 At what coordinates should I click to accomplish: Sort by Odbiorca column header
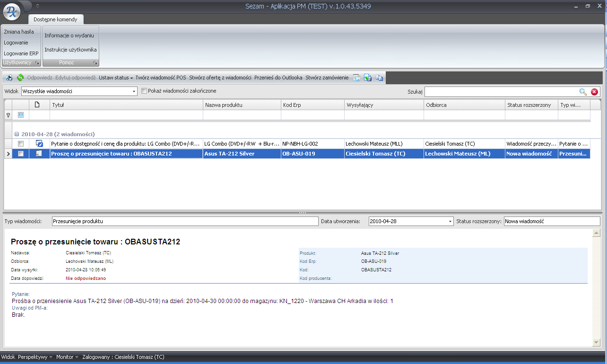tap(464, 105)
